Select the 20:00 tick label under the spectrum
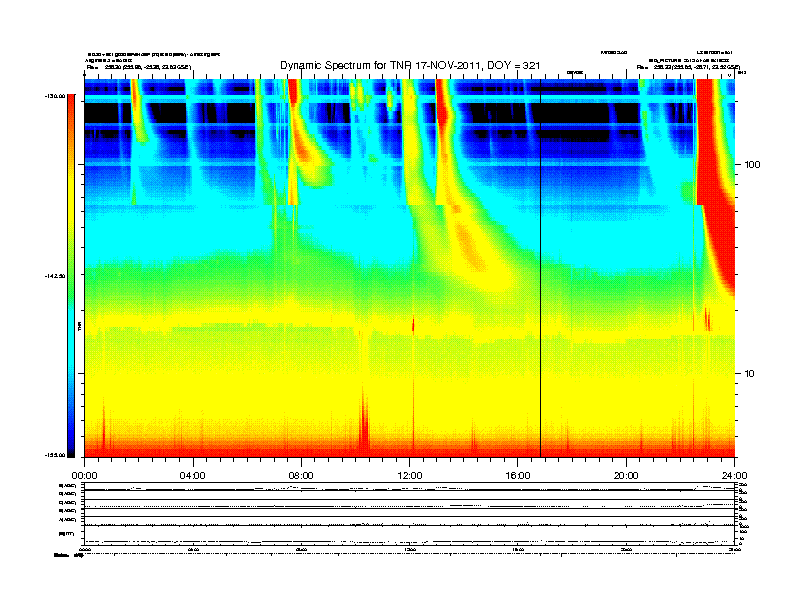Image resolution: width=792 pixels, height=612 pixels. (626, 476)
